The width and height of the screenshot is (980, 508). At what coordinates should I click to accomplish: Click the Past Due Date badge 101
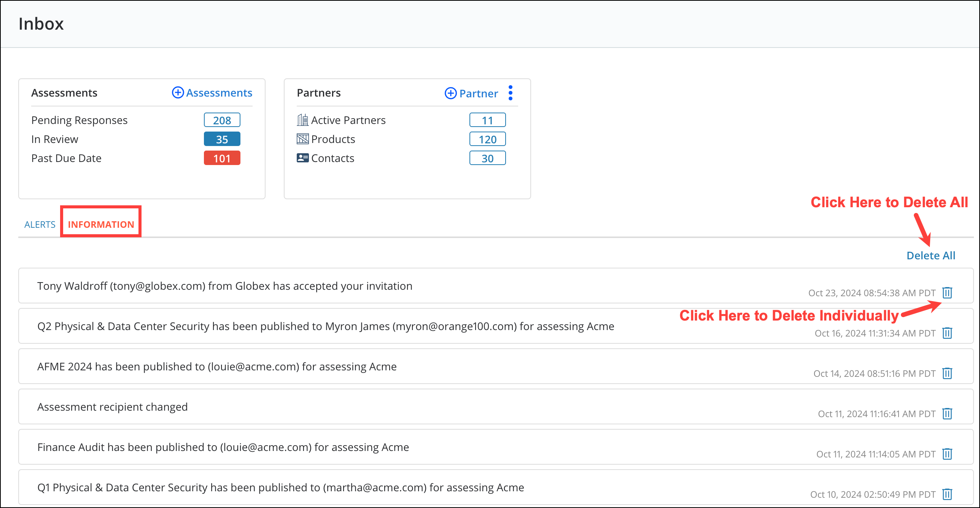click(222, 158)
